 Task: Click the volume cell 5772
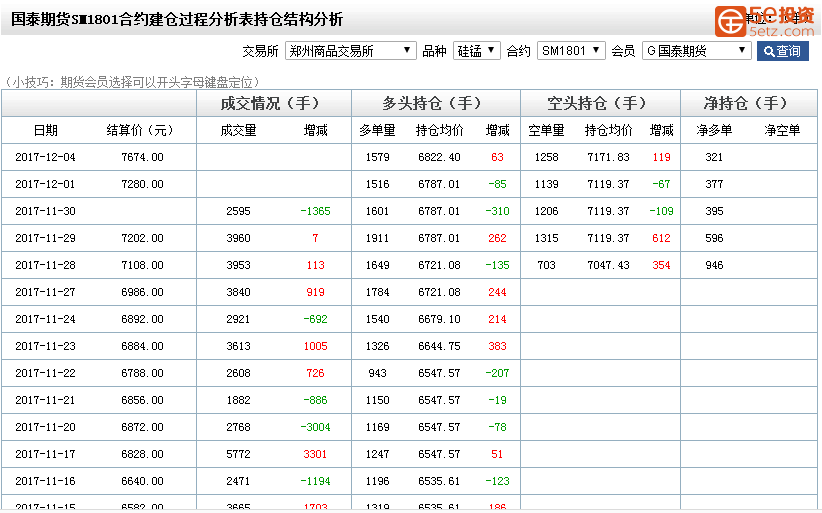click(x=239, y=454)
